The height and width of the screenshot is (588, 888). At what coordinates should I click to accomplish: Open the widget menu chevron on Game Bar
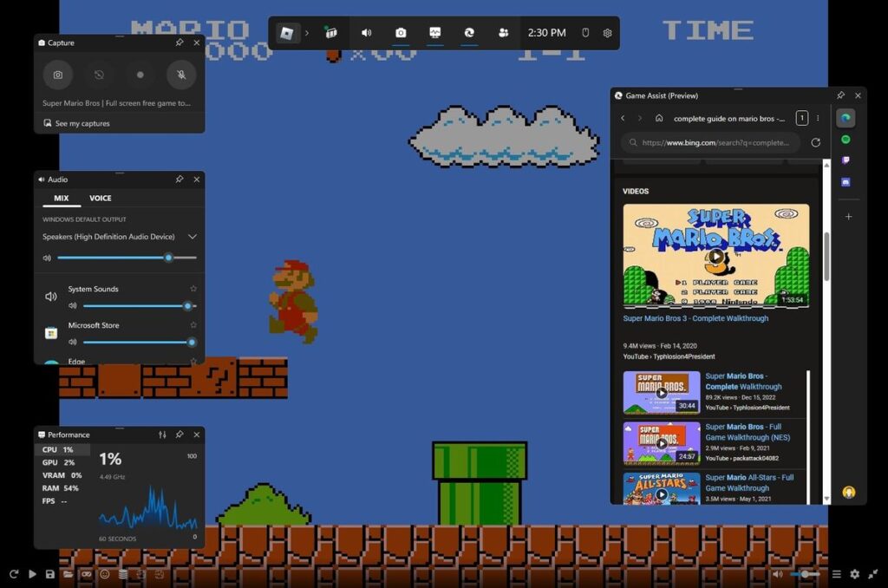[x=307, y=32]
